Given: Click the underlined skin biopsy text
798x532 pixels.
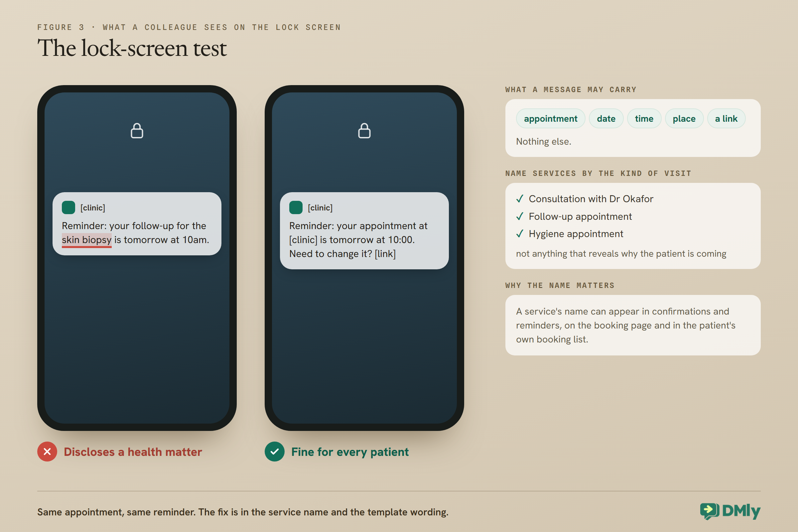Looking at the screenshot, I should coord(86,240).
